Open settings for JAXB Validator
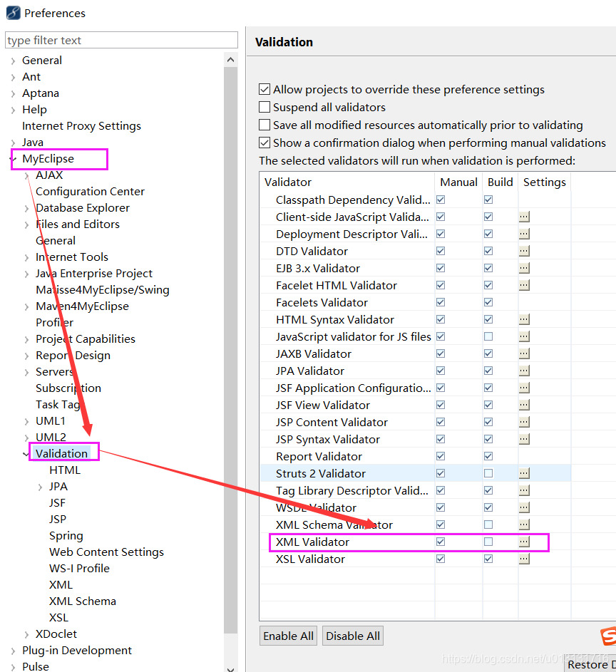This screenshot has height=672, width=616. [x=524, y=353]
